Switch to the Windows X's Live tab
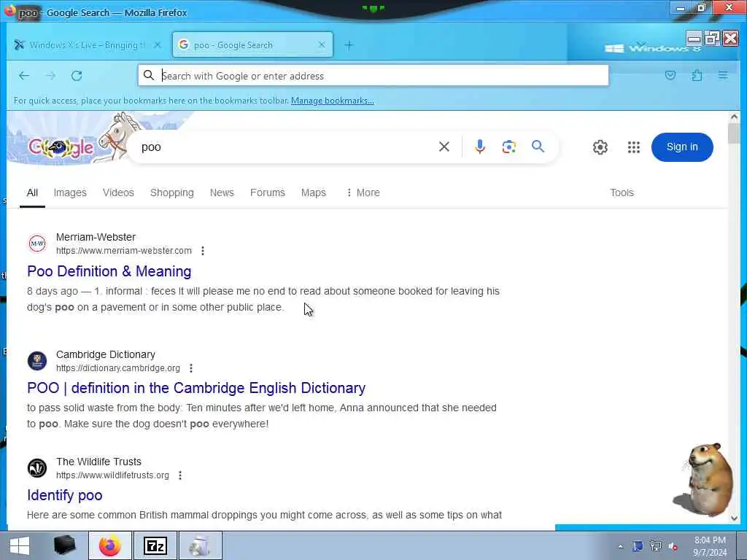This screenshot has width=747, height=560. tap(88, 44)
